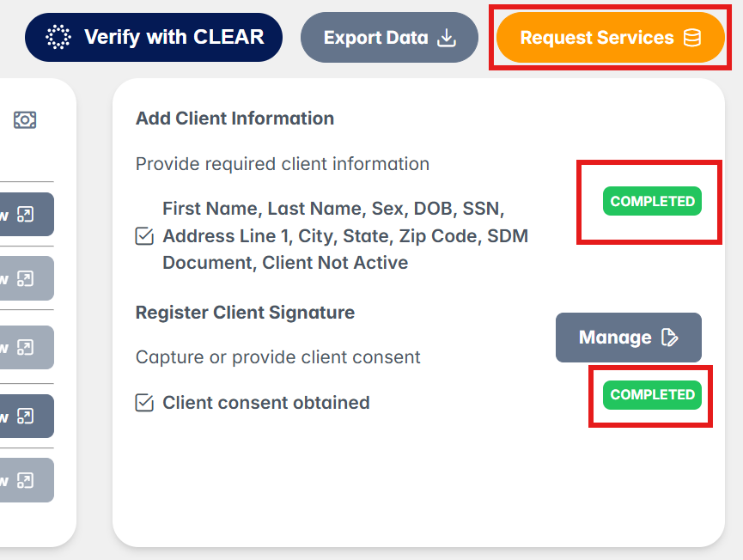The image size is (743, 560).
Task: Click the third faded open-external icon in left panel
Action: pyautogui.click(x=26, y=347)
